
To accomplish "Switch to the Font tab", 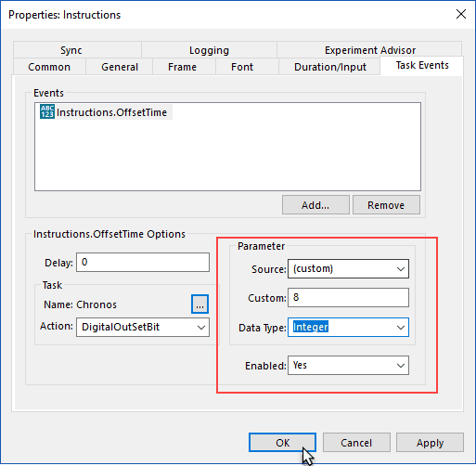I will coord(242,67).
